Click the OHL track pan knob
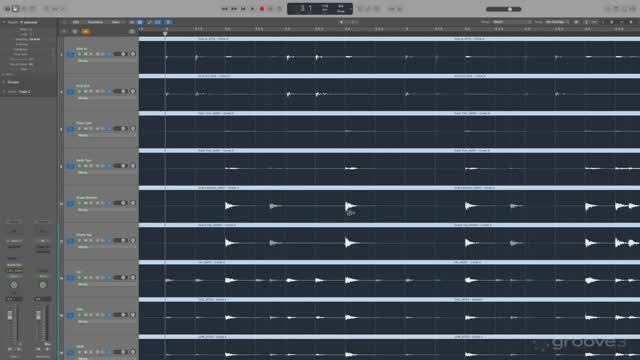 (133, 315)
